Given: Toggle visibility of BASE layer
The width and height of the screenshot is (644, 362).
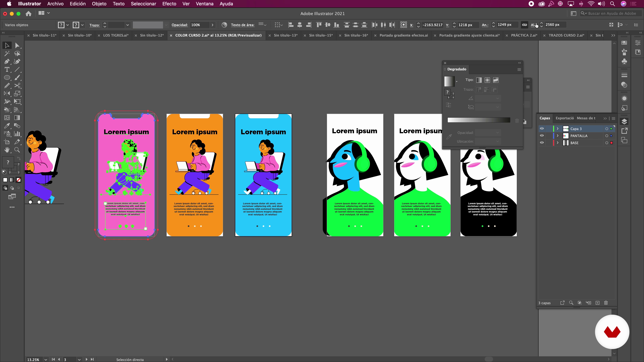Looking at the screenshot, I should [542, 143].
